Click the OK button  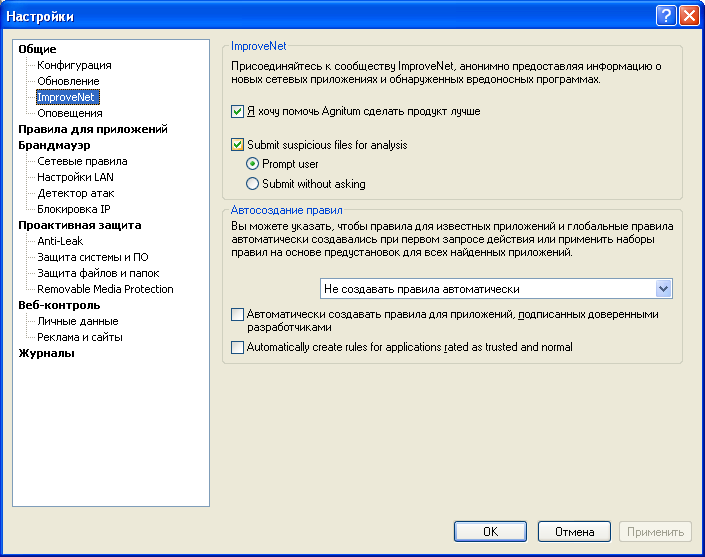click(490, 532)
